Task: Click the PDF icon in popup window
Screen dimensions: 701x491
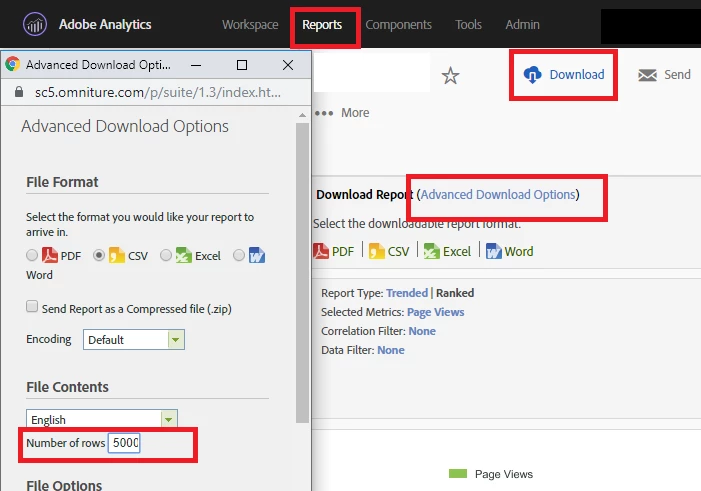Action: [x=50, y=255]
